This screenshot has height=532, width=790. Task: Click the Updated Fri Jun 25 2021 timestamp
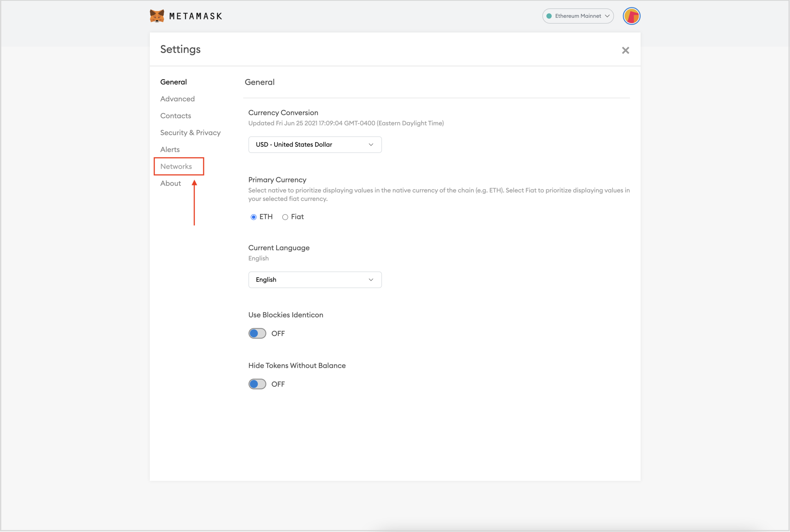coord(346,123)
